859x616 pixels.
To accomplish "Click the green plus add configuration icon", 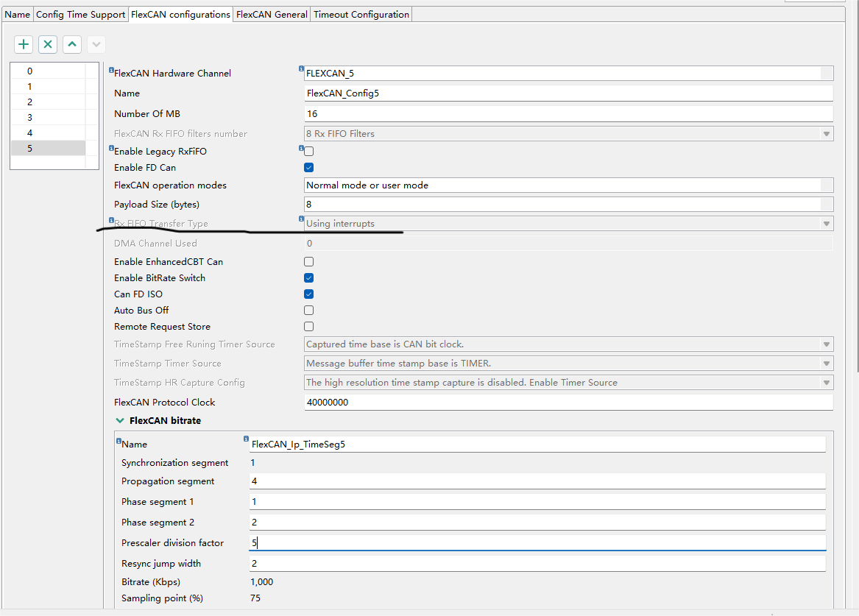I will tap(24, 44).
